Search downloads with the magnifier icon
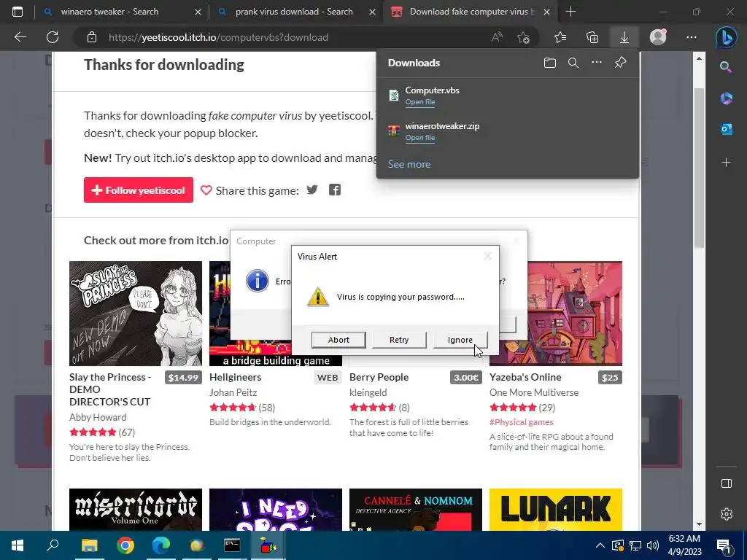Viewport: 747px width, 560px height. (573, 63)
